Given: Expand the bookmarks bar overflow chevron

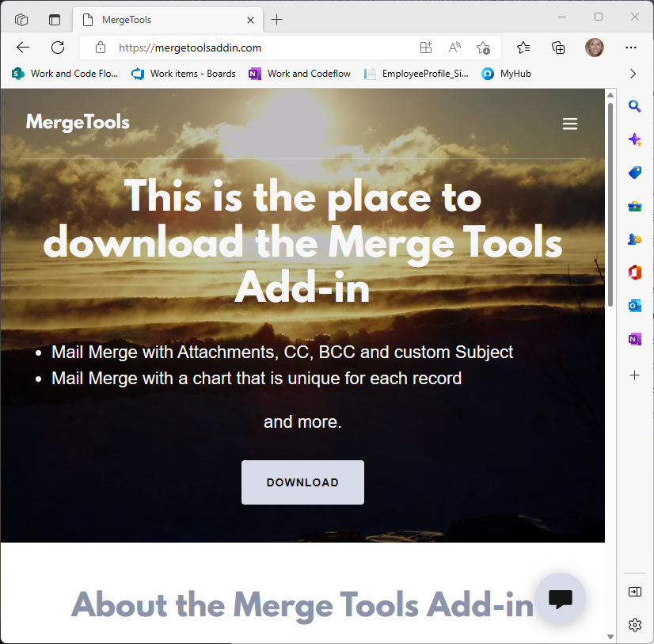Looking at the screenshot, I should point(633,74).
